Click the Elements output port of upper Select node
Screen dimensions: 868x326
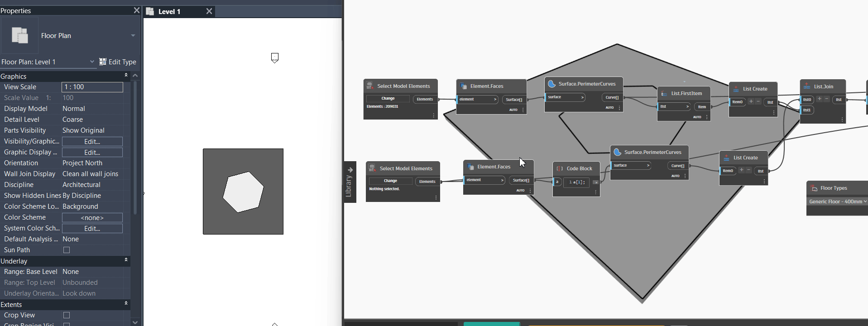[425, 99]
